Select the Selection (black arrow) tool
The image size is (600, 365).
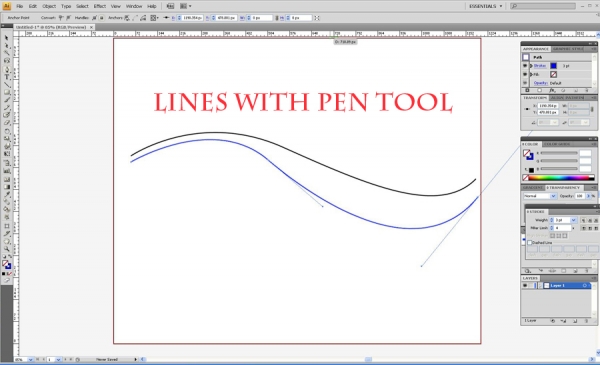pos(7,38)
